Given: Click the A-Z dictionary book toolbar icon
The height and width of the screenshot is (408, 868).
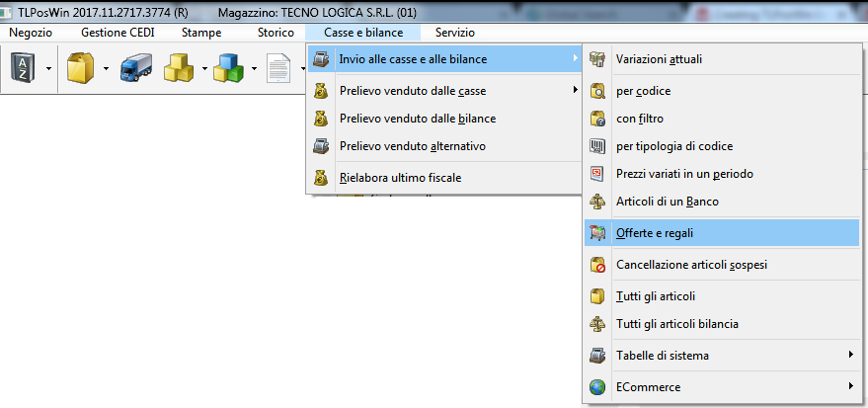Looking at the screenshot, I should pos(22,69).
